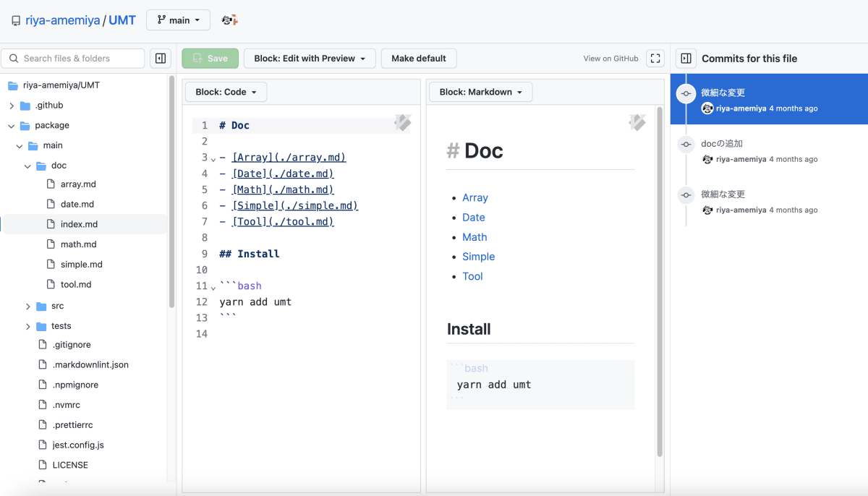Follow the Date link in preview
The image size is (868, 496).
pyautogui.click(x=474, y=217)
